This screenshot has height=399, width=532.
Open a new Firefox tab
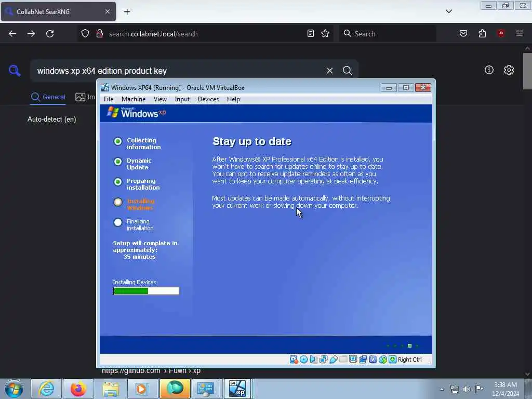click(x=127, y=12)
